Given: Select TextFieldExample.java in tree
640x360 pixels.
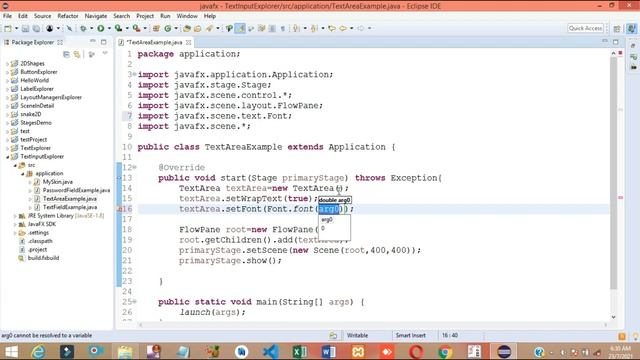Looking at the screenshot, I should pyautogui.click(x=69, y=207).
